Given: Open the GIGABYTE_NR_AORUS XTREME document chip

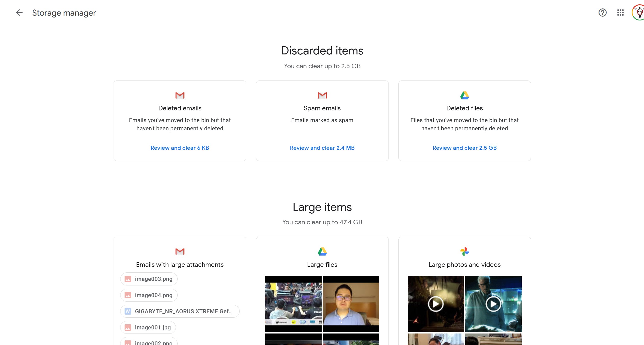Looking at the screenshot, I should click(180, 311).
